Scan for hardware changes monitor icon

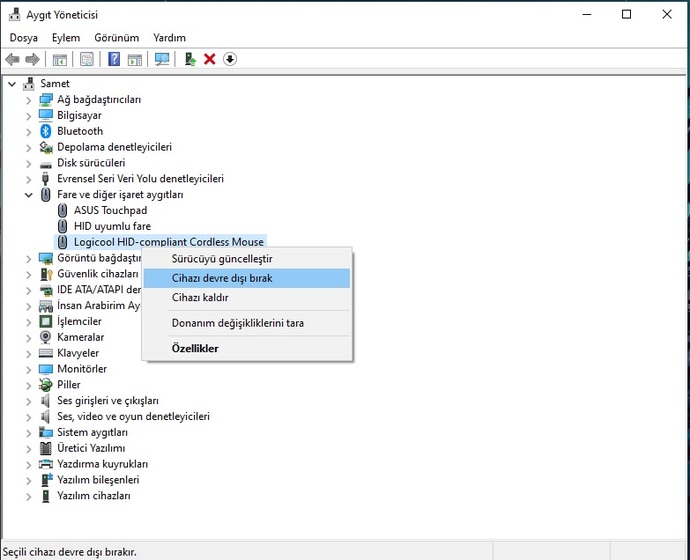click(162, 59)
